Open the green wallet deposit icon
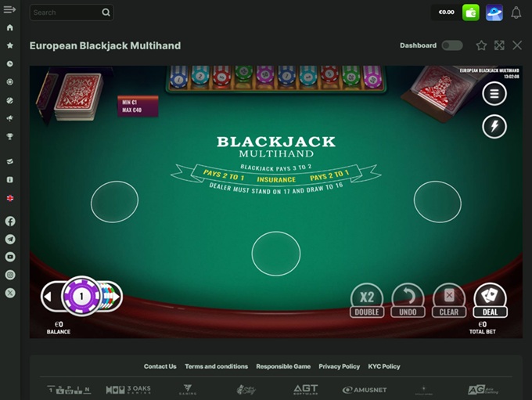 [x=471, y=13]
